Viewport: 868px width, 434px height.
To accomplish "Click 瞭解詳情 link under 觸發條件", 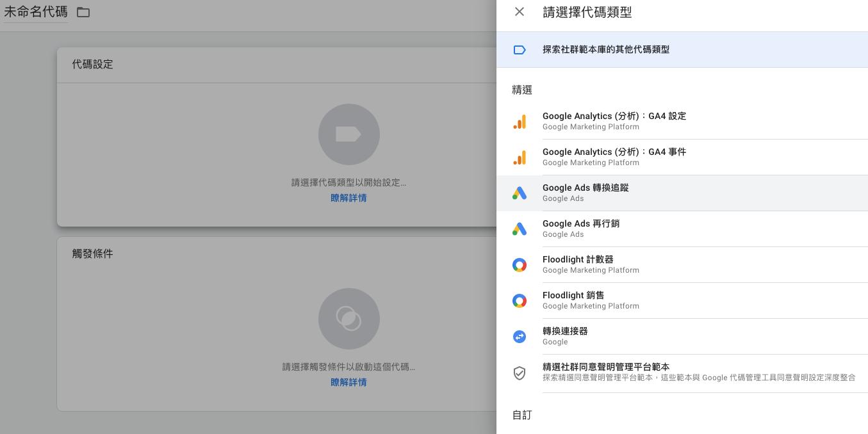I will click(x=349, y=382).
